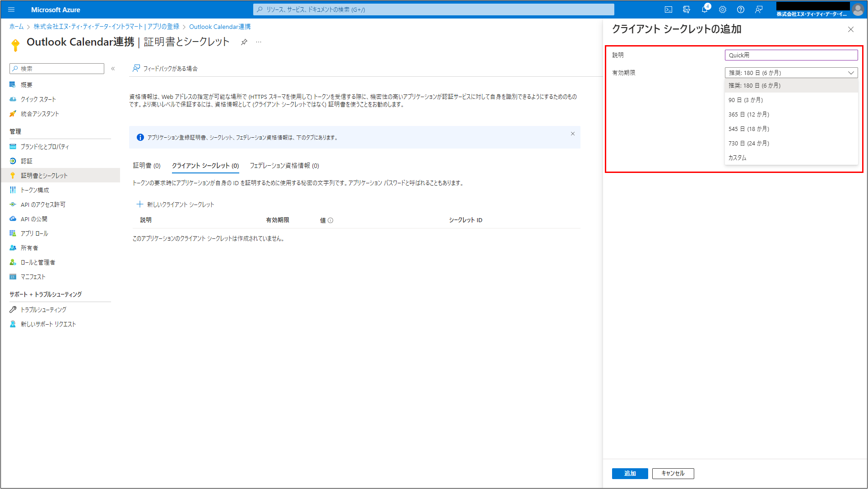The image size is (868, 489).
Task: Choose 365 日 (12 か月) option
Action: (791, 114)
